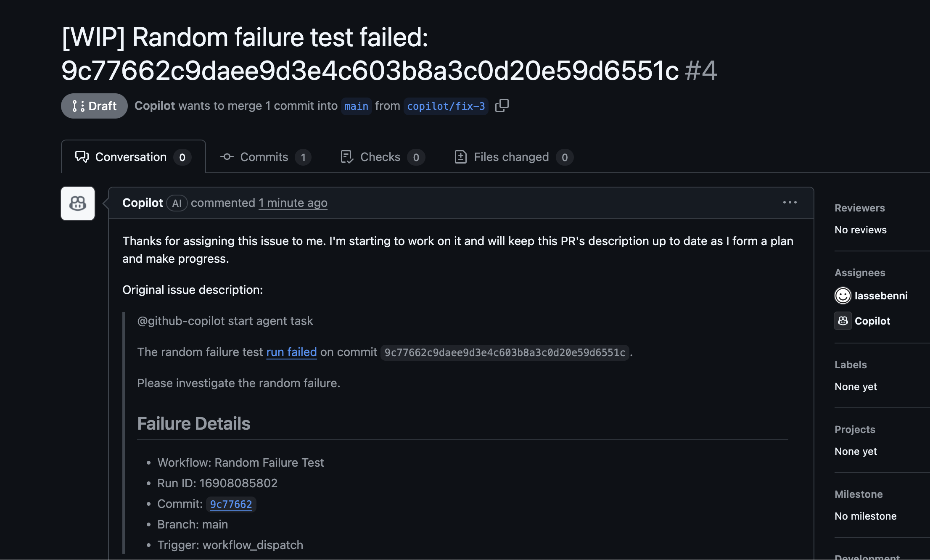Image resolution: width=930 pixels, height=560 pixels.
Task: Copy the copilot/fix-3 branch name icon
Action: coord(502,106)
